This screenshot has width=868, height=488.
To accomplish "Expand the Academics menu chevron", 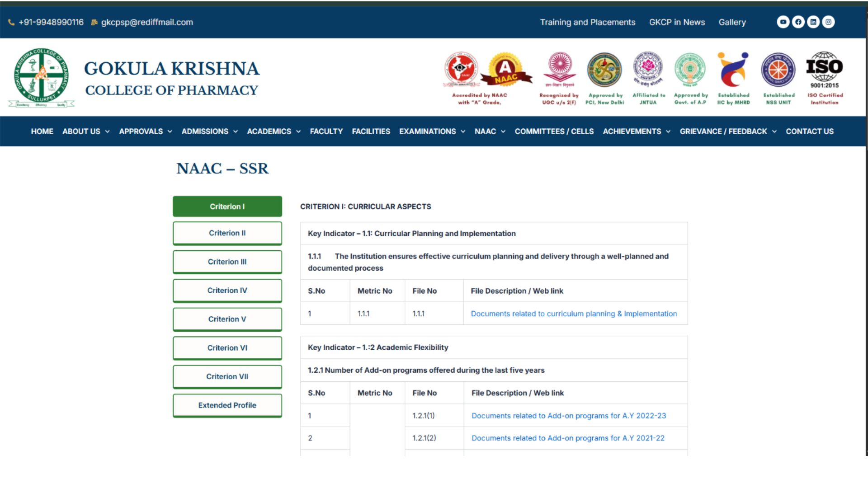I will pos(298,131).
